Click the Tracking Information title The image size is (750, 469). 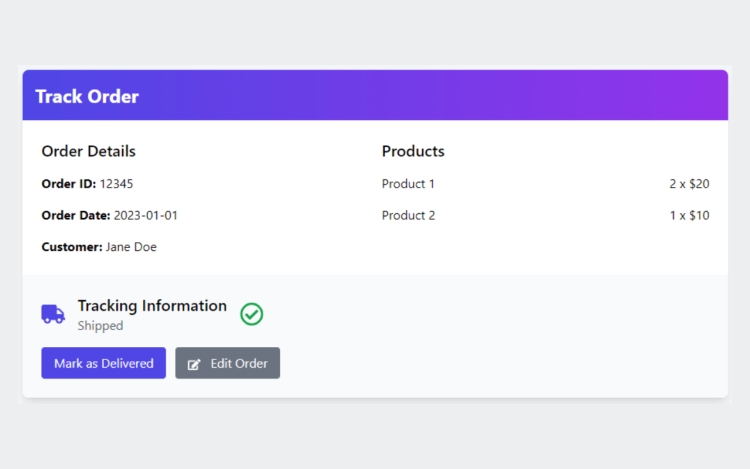[152, 305]
